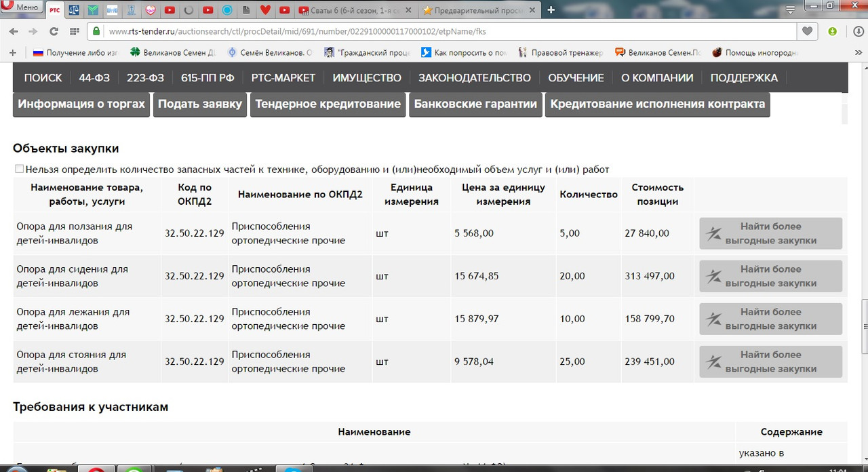
Task: Find better purchases for Опора для стояния
Action: [771, 361]
